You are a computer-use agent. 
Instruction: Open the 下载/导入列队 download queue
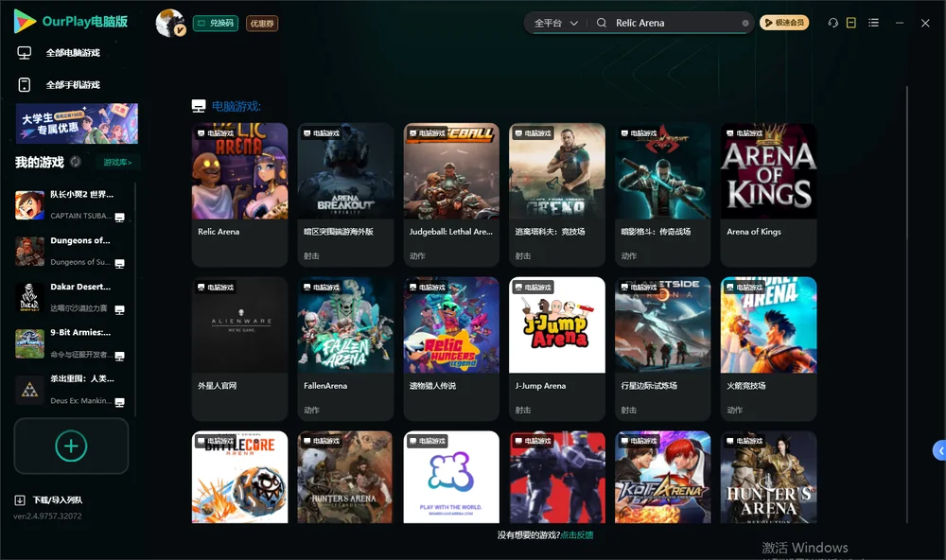(49, 499)
